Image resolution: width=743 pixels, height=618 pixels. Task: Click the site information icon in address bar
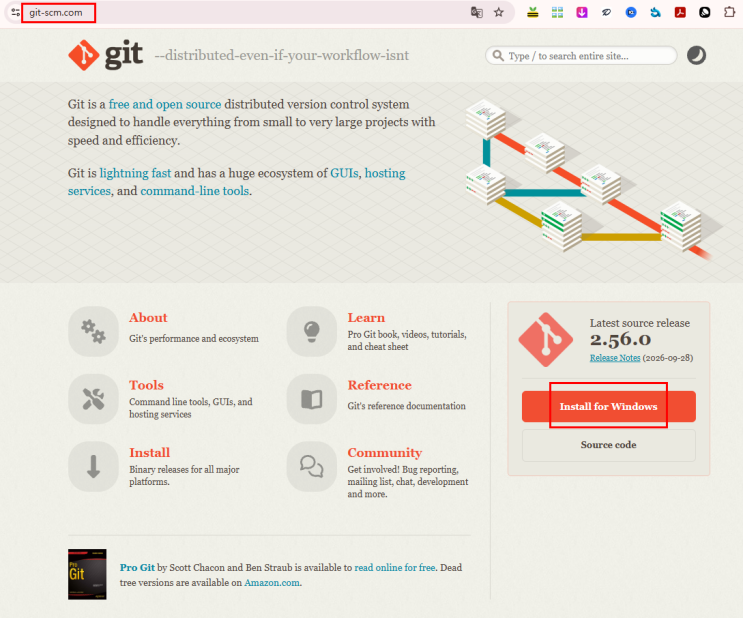click(16, 12)
